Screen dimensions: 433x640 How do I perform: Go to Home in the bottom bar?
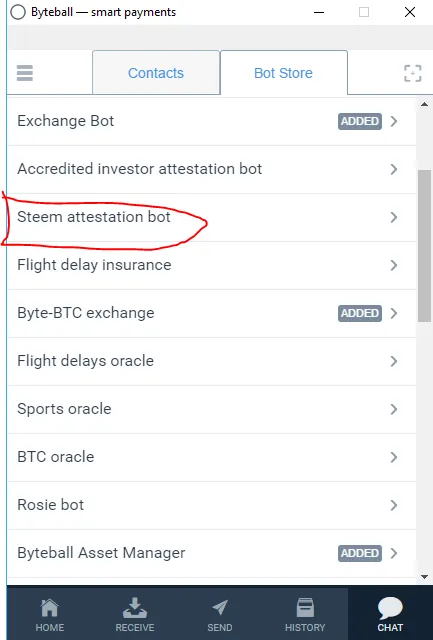[50, 607]
